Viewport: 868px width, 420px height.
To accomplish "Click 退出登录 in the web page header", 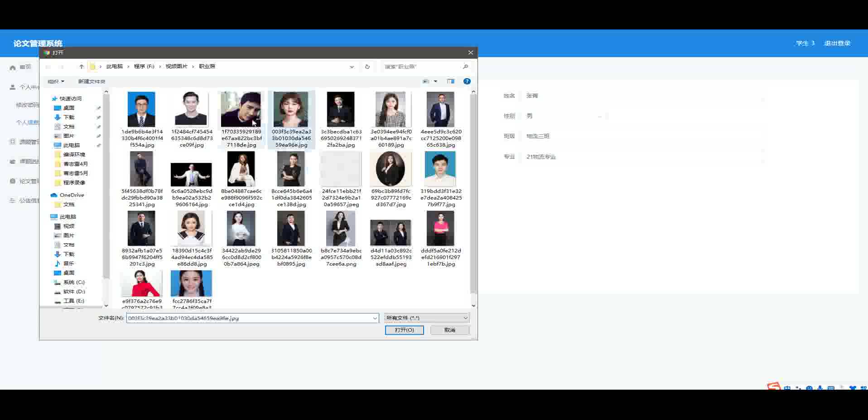I will click(x=837, y=43).
